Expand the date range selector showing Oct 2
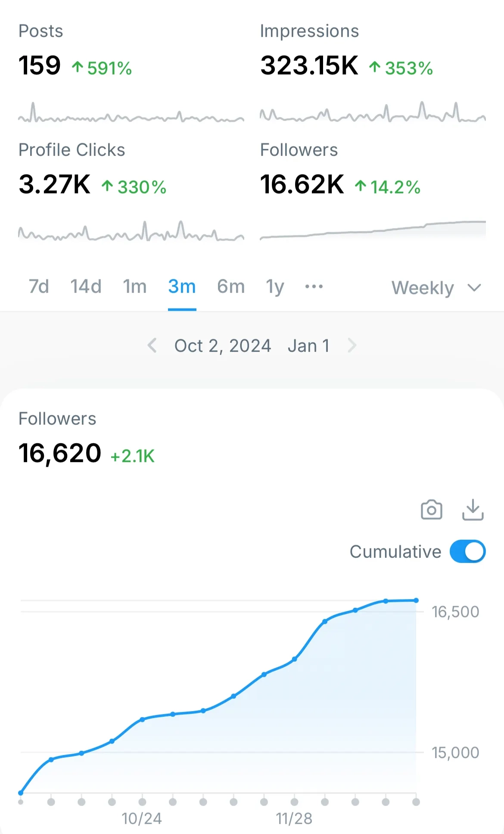Screen dimensions: 504x834 (222, 345)
